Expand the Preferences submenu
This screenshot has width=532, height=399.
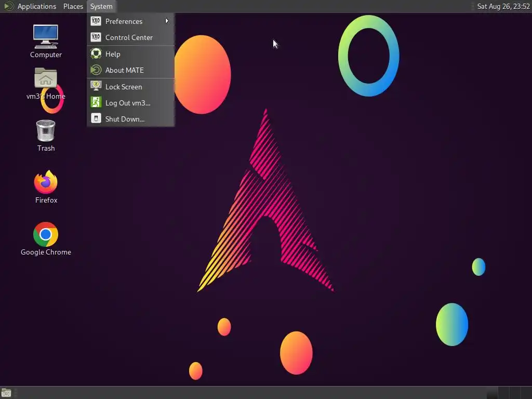tap(130, 21)
